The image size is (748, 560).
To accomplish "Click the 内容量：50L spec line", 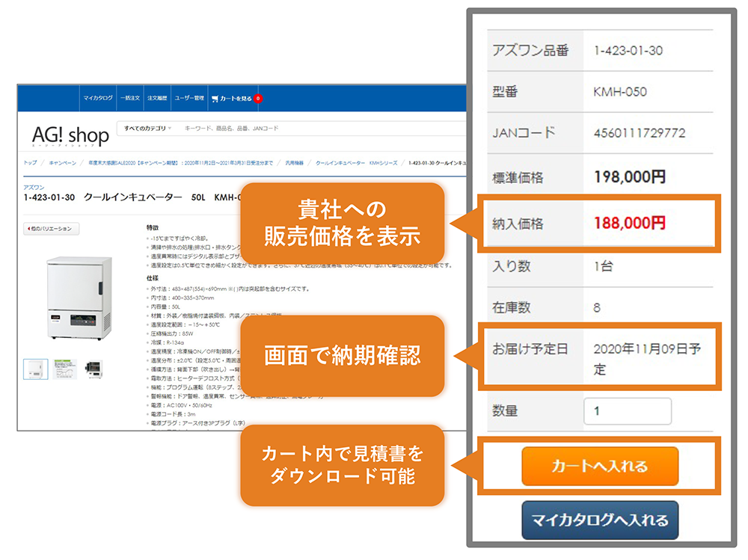I will 165,307.
